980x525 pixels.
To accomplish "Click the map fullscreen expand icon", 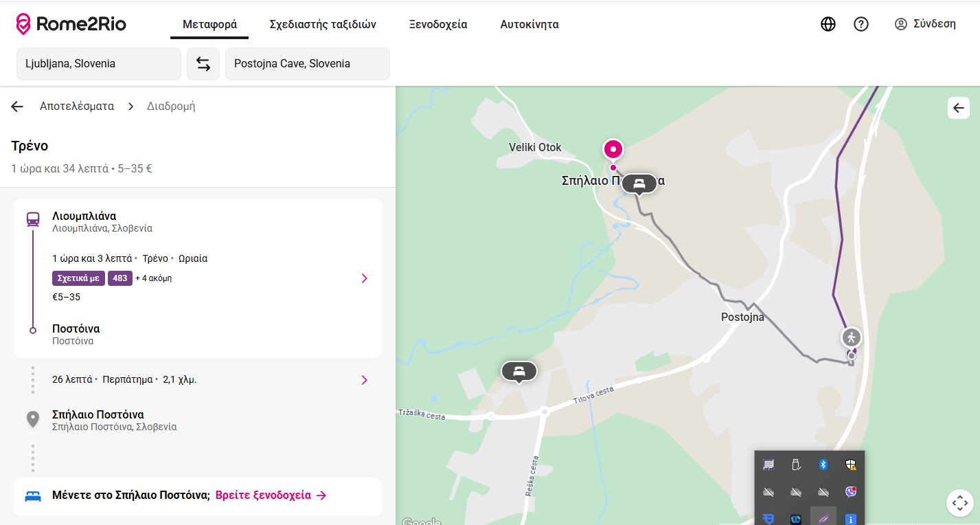I will [x=959, y=502].
